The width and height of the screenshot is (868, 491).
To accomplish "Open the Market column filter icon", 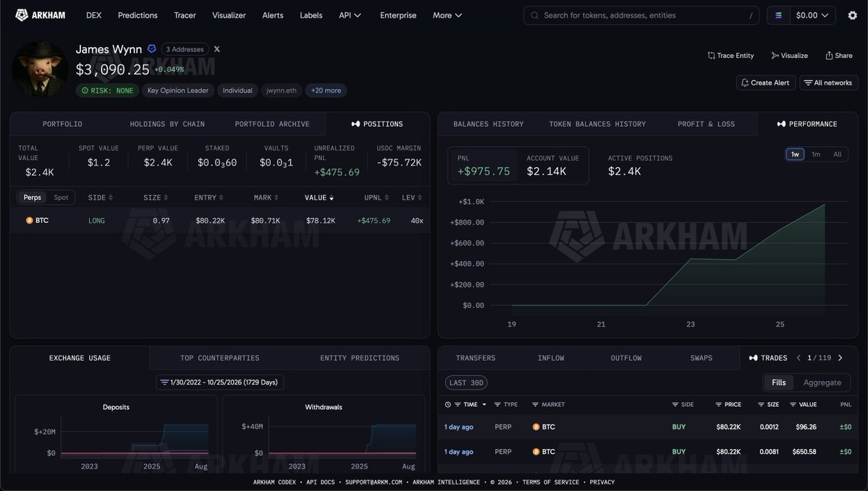I will click(x=535, y=405).
